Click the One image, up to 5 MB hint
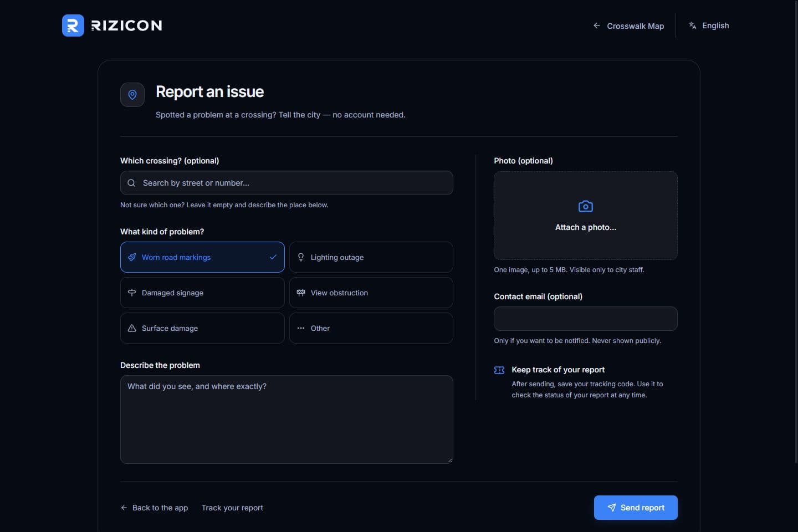This screenshot has width=798, height=532. [x=569, y=270]
